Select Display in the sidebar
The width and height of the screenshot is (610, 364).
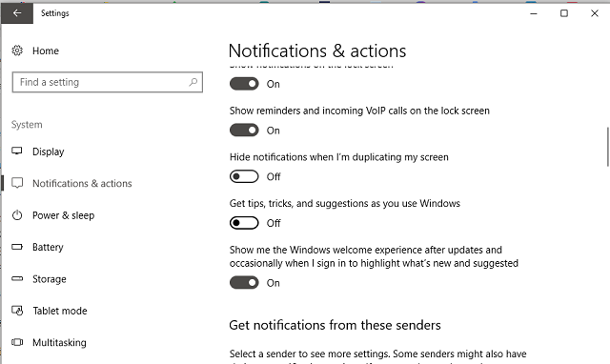49,152
